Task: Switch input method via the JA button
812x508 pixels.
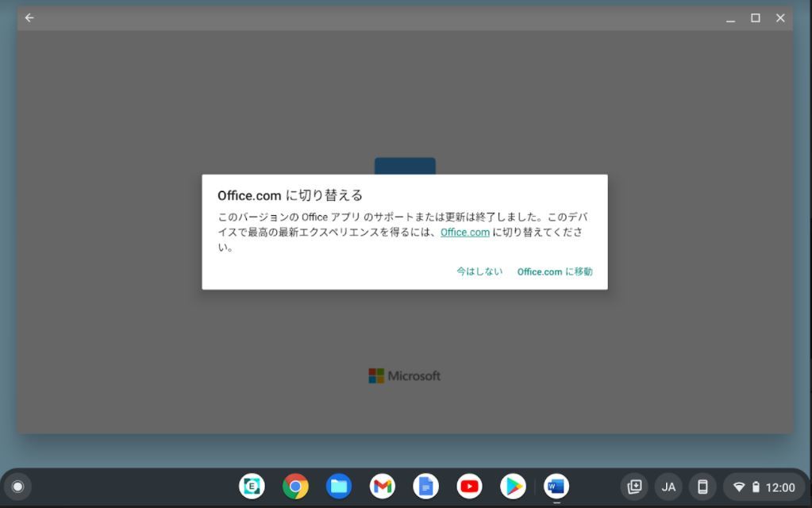Action: click(x=668, y=487)
